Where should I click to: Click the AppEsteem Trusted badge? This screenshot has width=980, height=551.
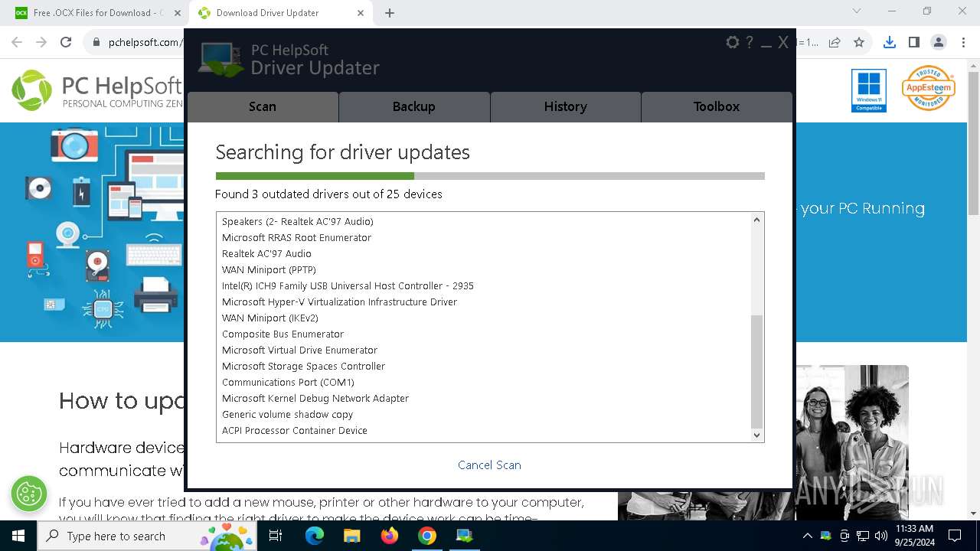(x=928, y=88)
